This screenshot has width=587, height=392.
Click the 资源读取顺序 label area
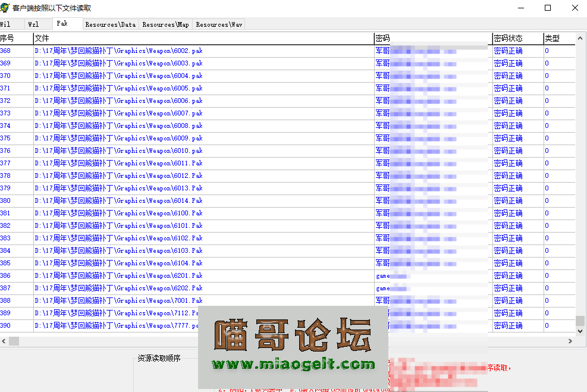click(x=159, y=359)
